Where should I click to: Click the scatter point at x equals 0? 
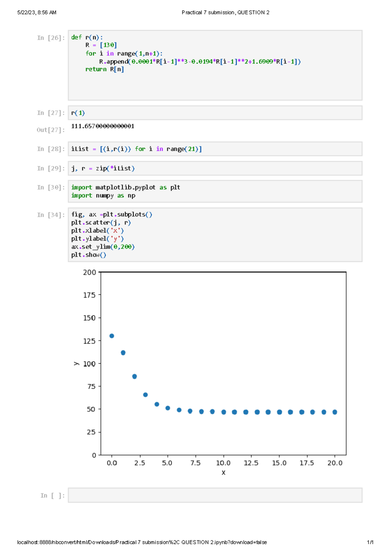[112, 336]
